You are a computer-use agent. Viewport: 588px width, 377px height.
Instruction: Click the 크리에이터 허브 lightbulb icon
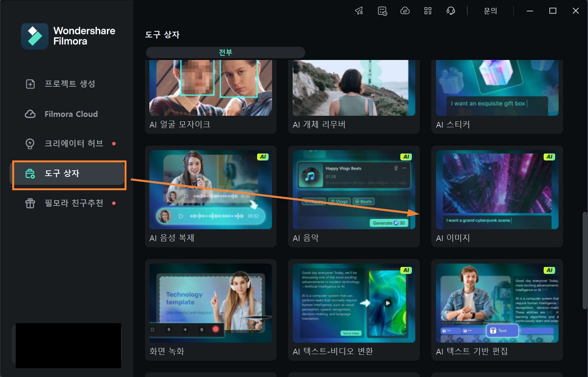tap(30, 144)
